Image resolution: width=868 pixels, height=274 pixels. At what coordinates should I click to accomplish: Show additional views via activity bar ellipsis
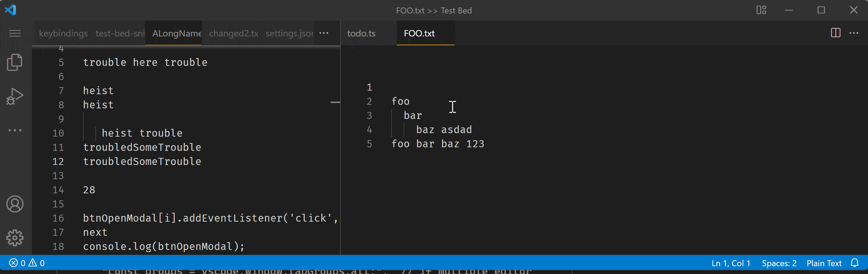[x=15, y=130]
